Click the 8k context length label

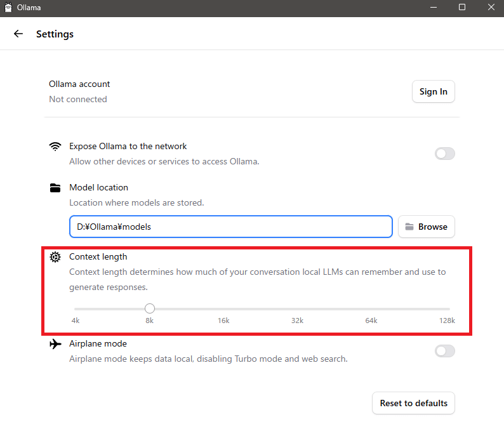pyautogui.click(x=149, y=321)
